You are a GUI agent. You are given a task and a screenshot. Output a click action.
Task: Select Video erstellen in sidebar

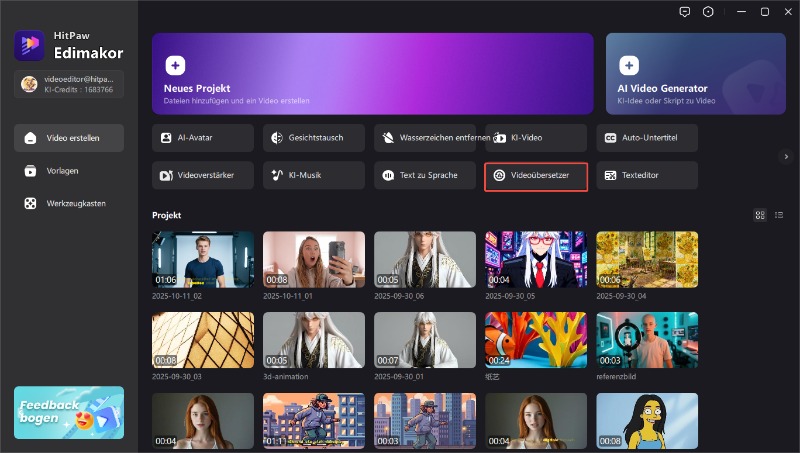pos(69,138)
